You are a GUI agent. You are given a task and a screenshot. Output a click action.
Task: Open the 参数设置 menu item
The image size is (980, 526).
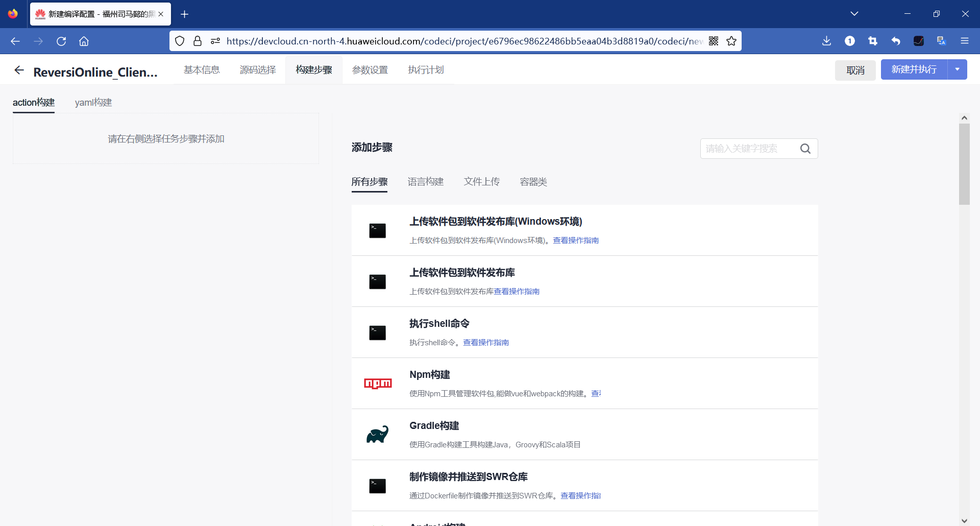point(370,70)
